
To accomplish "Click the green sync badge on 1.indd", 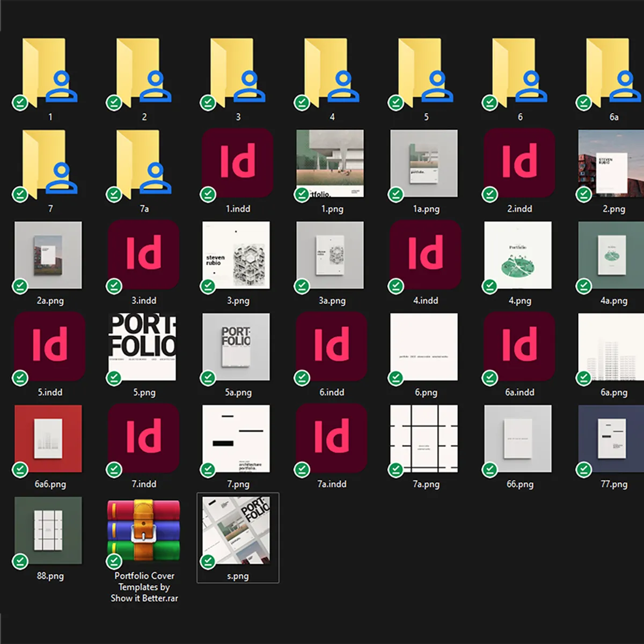I will click(208, 195).
